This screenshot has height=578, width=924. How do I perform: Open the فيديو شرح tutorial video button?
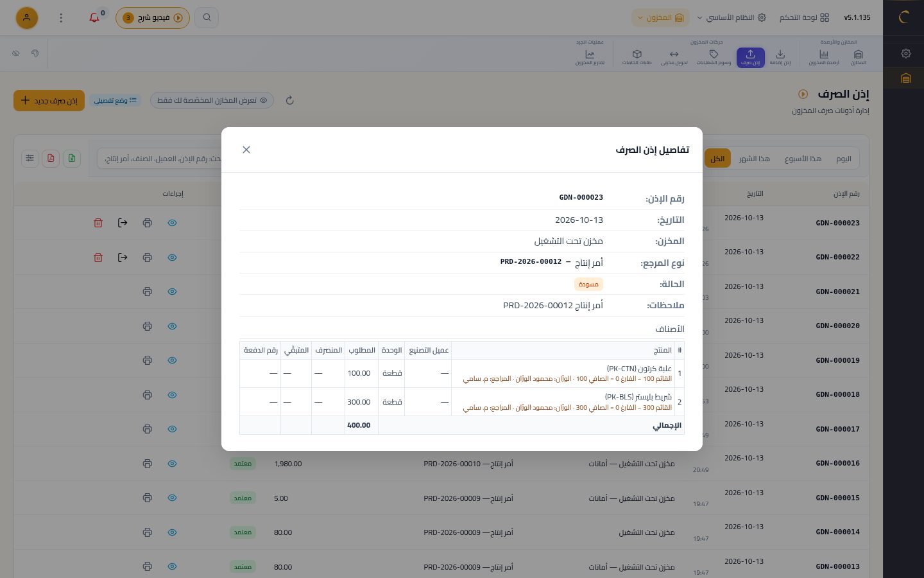(153, 17)
